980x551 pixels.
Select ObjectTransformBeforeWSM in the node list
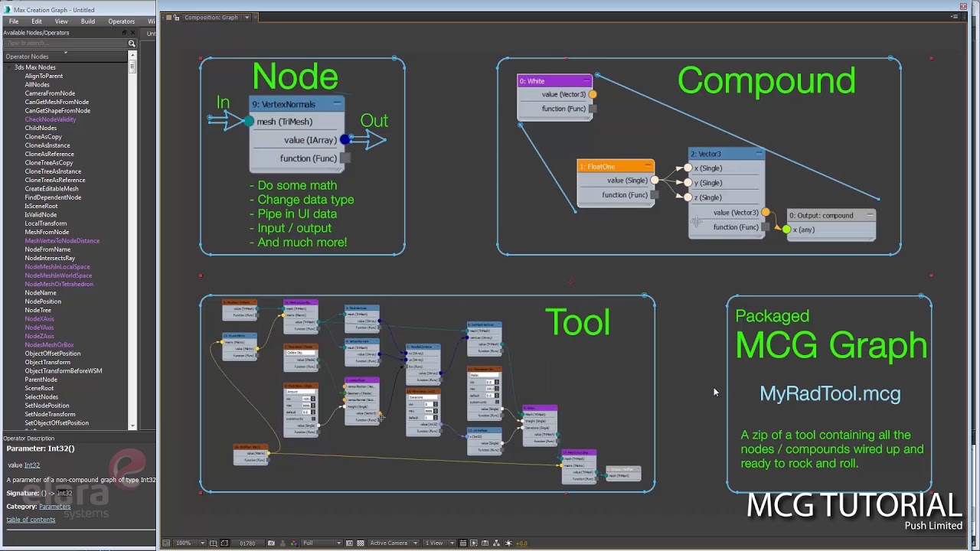63,371
